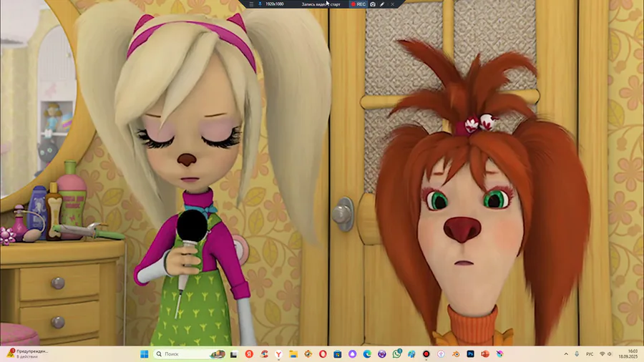Show hidden system tray icons
The width and height of the screenshot is (644, 362).
[566, 354]
